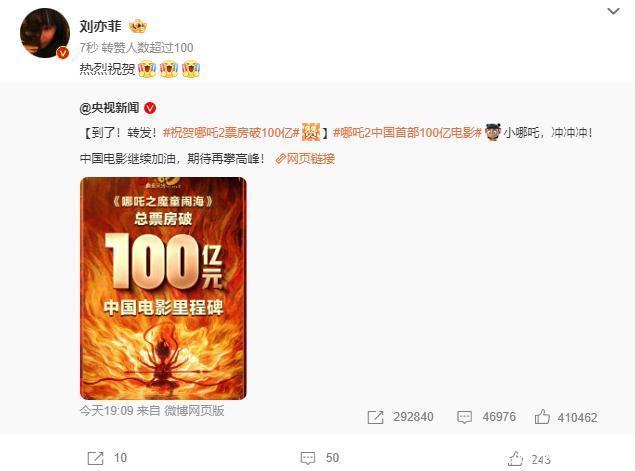Open comments on 刘亦菲's post (50)

(x=308, y=458)
